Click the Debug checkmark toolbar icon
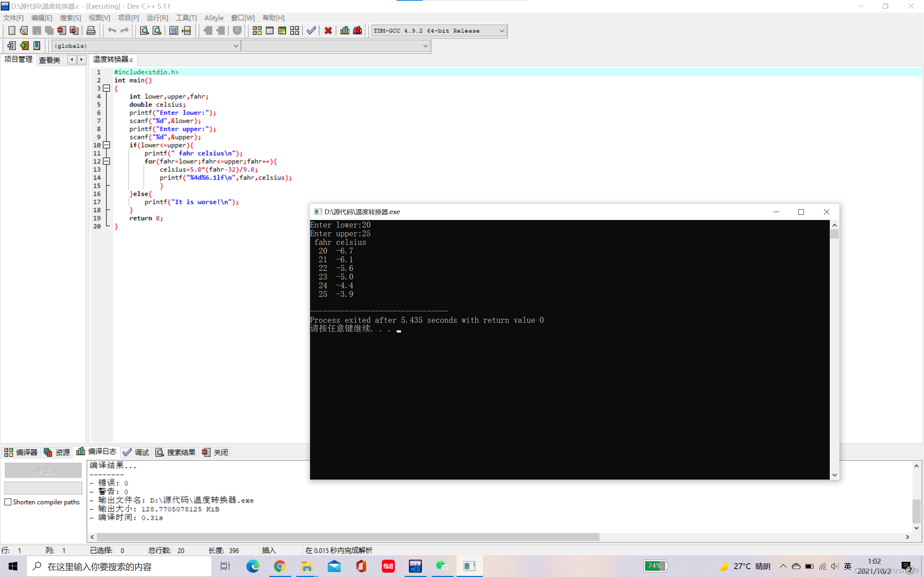The height and width of the screenshot is (577, 924). click(x=311, y=31)
